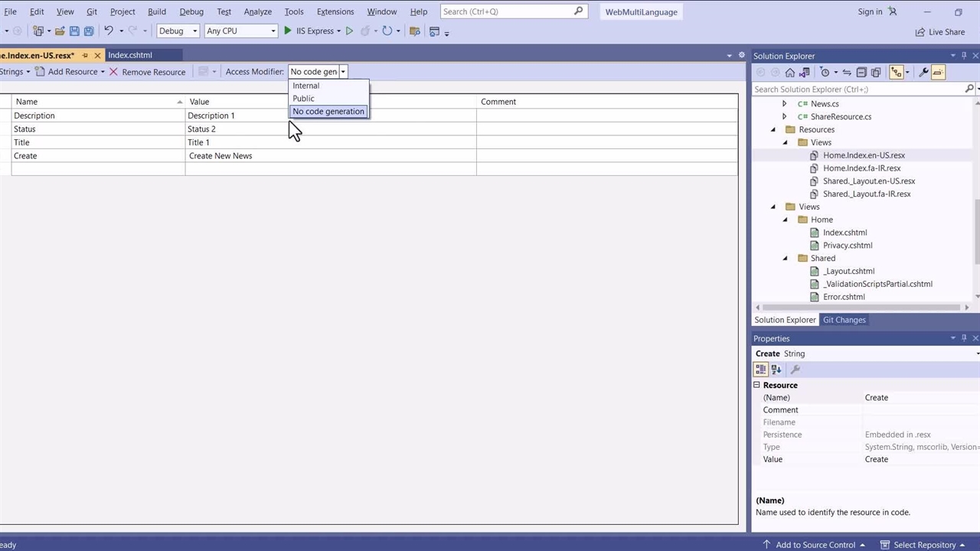Screen dimensions: 980x551
Task: Open the Debug configuration dropdown
Action: point(178,31)
